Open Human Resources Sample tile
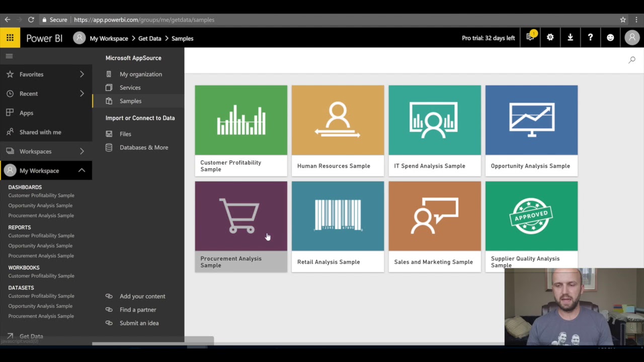The height and width of the screenshot is (362, 644). 338,131
